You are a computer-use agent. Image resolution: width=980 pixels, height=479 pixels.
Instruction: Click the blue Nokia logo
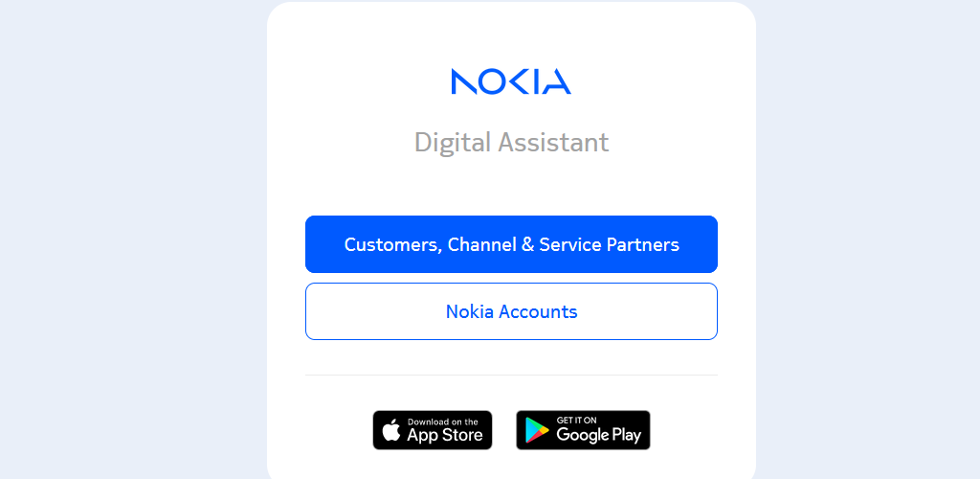pos(511,81)
